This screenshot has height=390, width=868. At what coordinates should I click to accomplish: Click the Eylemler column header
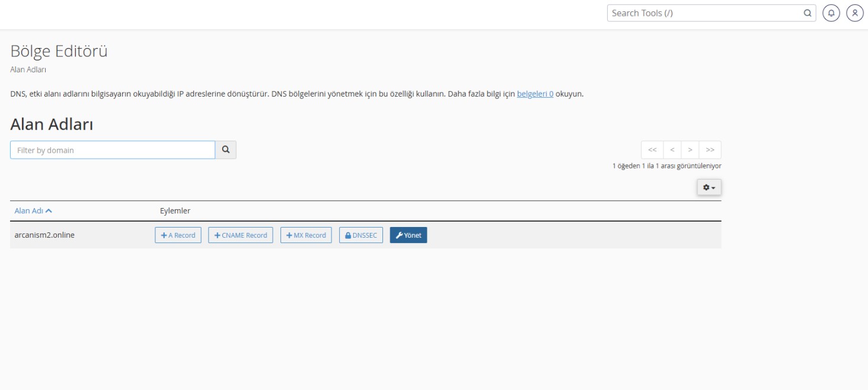coord(175,211)
